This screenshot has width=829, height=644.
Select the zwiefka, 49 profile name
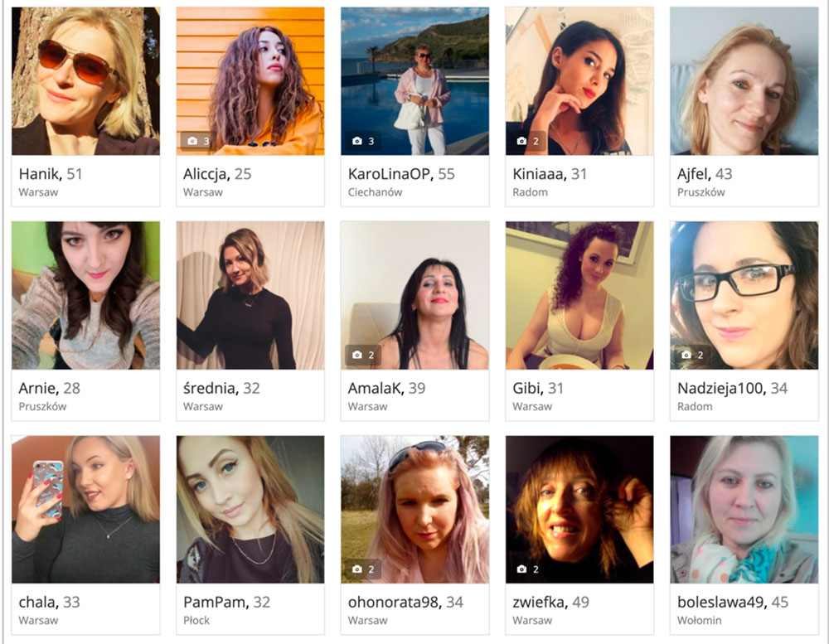(551, 603)
